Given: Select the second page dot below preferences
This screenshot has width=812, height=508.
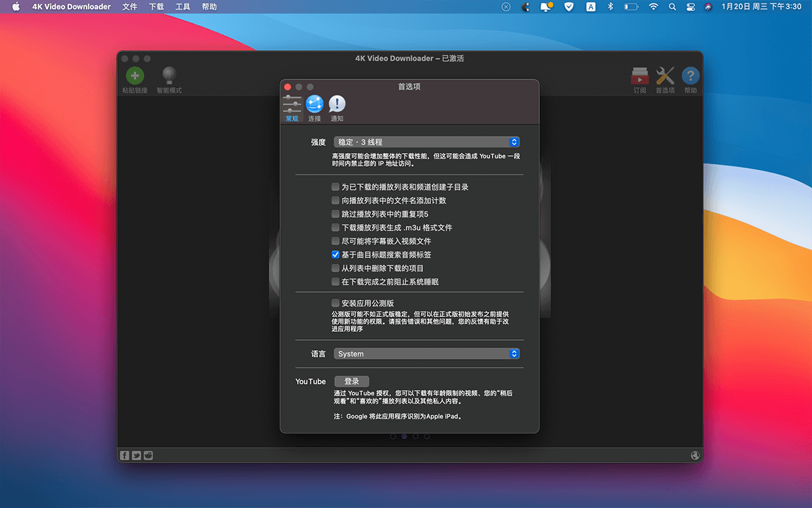Looking at the screenshot, I should click(405, 437).
